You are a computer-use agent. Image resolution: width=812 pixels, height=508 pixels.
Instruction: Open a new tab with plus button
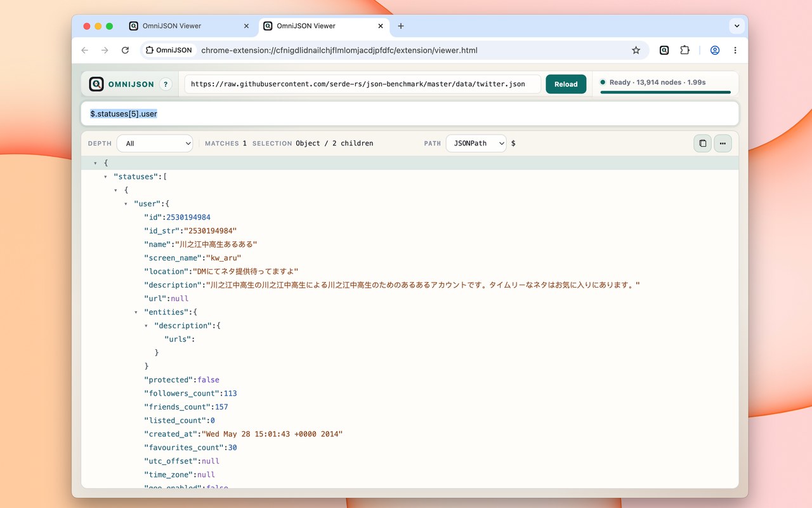pos(401,26)
